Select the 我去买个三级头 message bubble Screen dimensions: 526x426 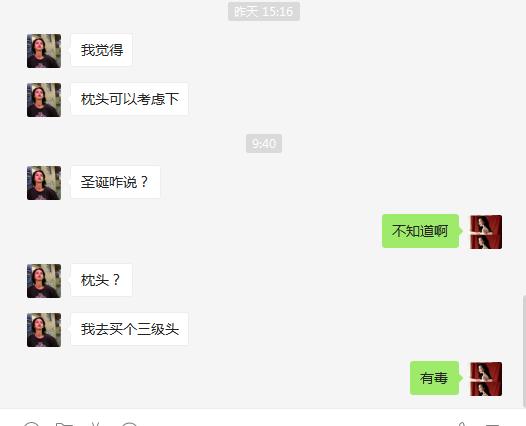129,329
